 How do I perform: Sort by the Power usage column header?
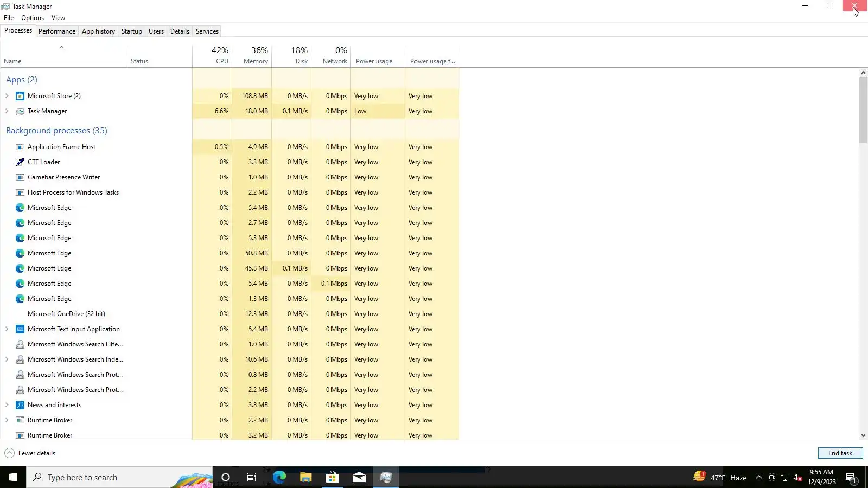(378, 55)
